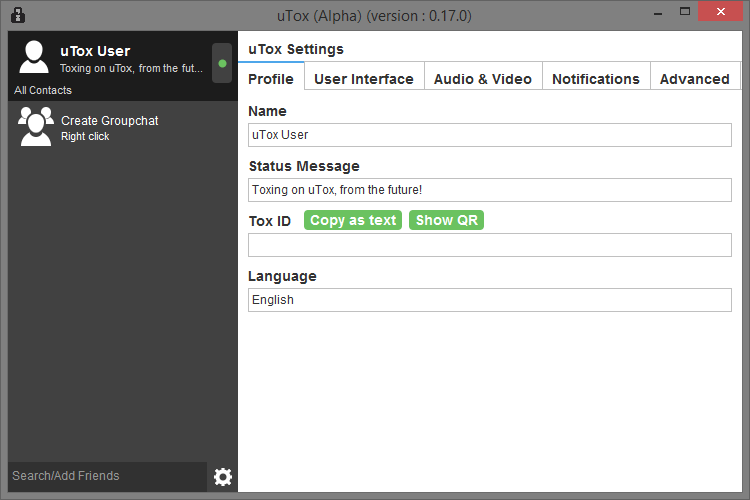
Task: Click the Search/Add Friends box
Action: click(108, 476)
